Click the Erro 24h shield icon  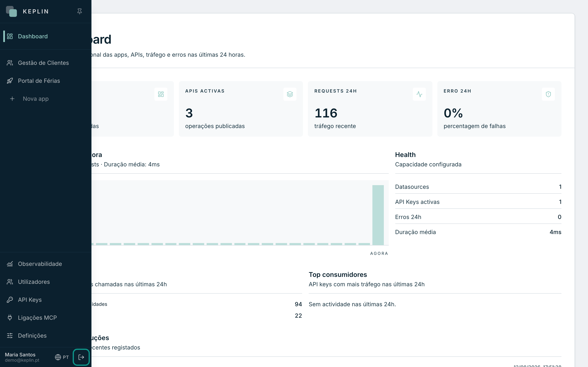pos(548,94)
